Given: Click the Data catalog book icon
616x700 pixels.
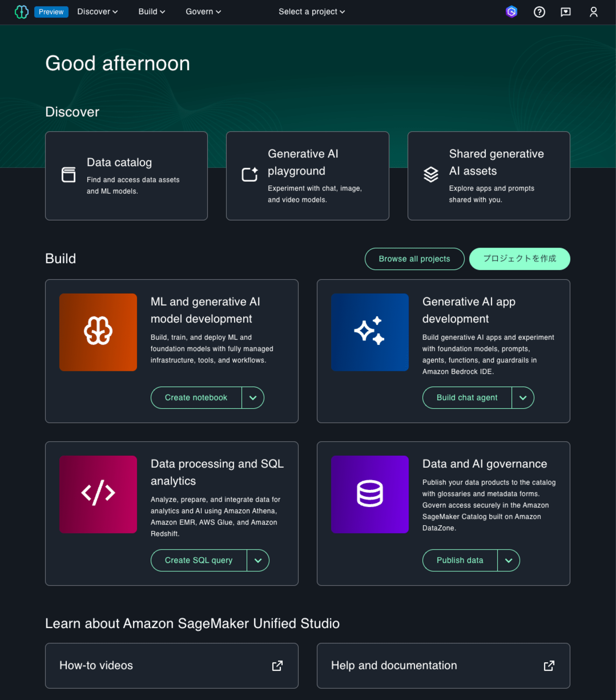Looking at the screenshot, I should (x=68, y=175).
